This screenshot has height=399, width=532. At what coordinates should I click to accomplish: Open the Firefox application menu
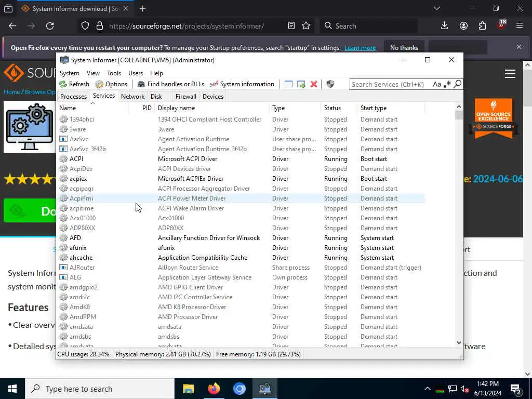(x=520, y=26)
